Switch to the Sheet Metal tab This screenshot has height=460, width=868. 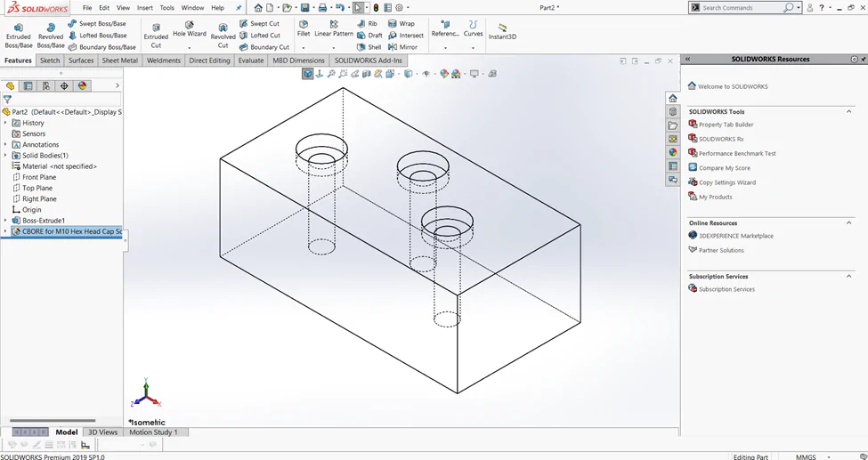coord(119,61)
